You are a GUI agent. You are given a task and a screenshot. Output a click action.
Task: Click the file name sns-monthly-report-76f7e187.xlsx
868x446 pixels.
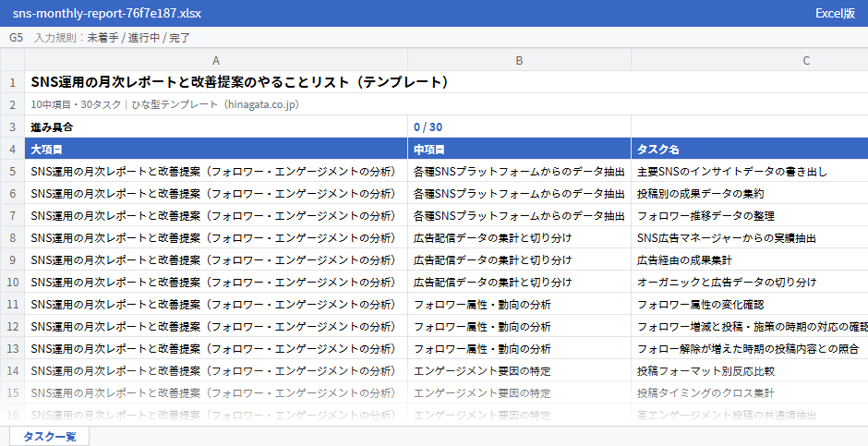(x=107, y=13)
